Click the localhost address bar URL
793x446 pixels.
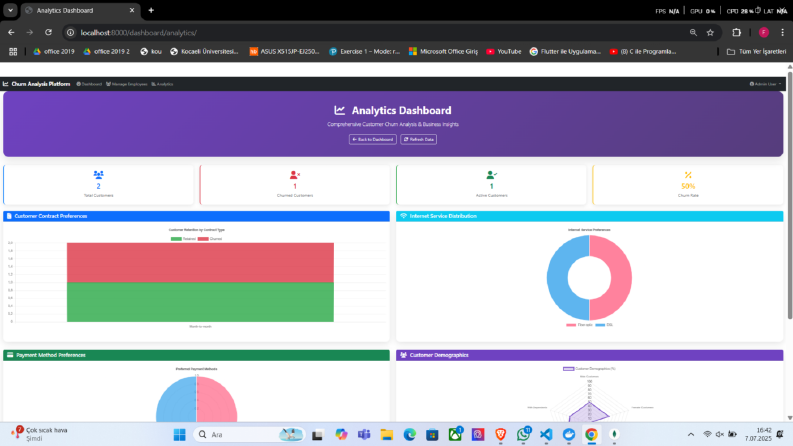(x=139, y=32)
